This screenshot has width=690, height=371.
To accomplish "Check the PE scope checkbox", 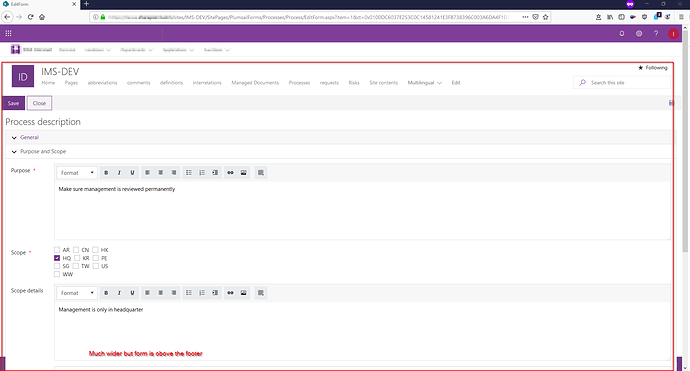I will click(95, 258).
